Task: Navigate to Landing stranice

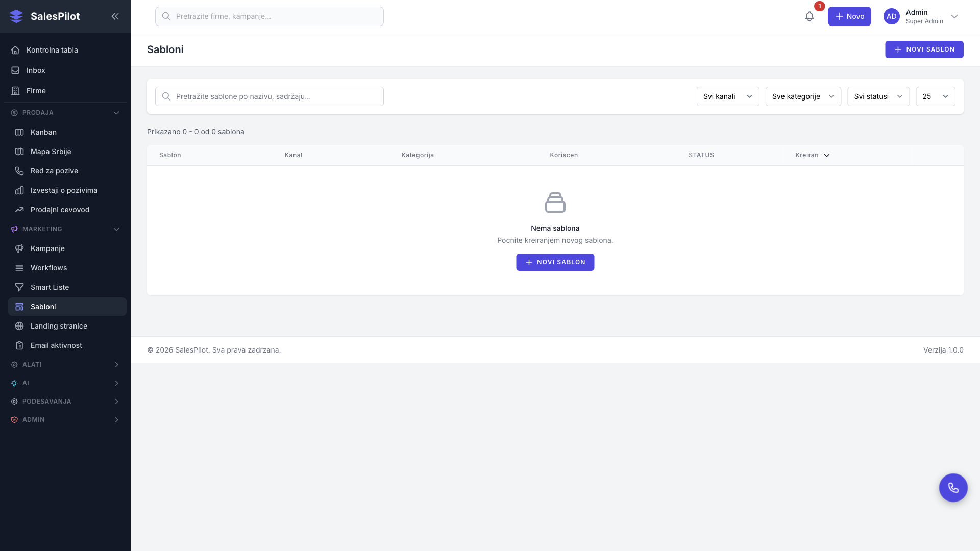Action: (x=59, y=326)
